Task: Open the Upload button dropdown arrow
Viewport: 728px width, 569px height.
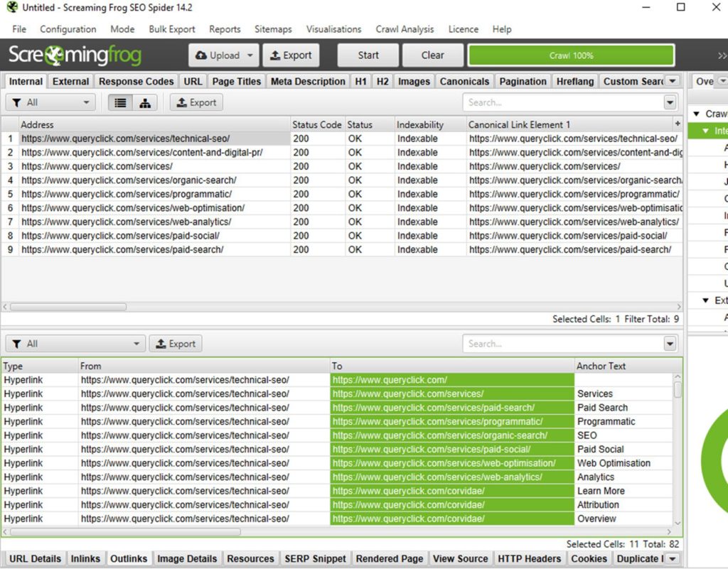Action: [x=250, y=55]
